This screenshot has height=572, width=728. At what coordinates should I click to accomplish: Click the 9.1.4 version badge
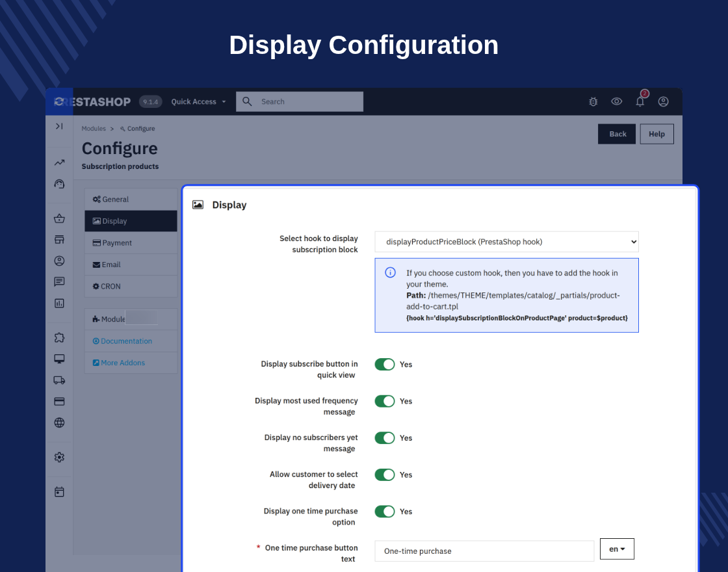(150, 101)
